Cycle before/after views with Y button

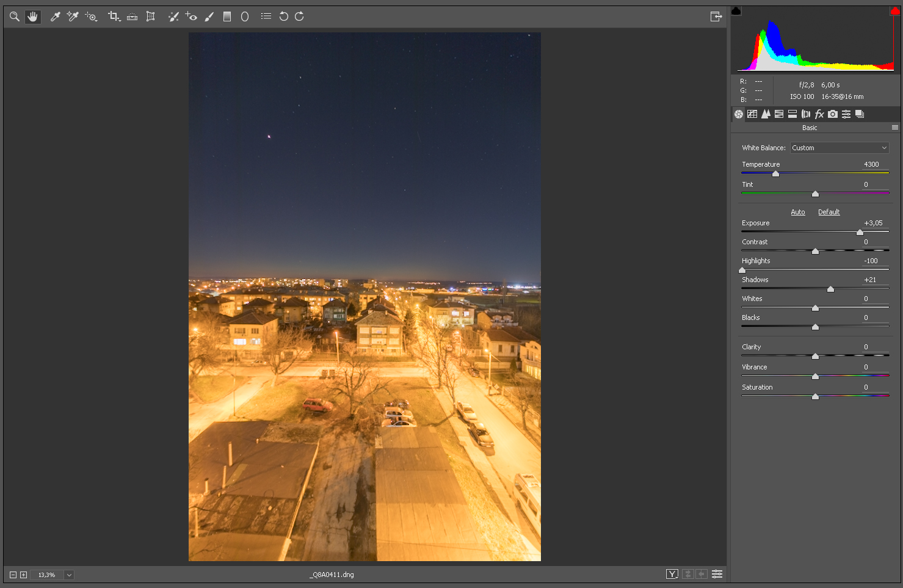(672, 574)
